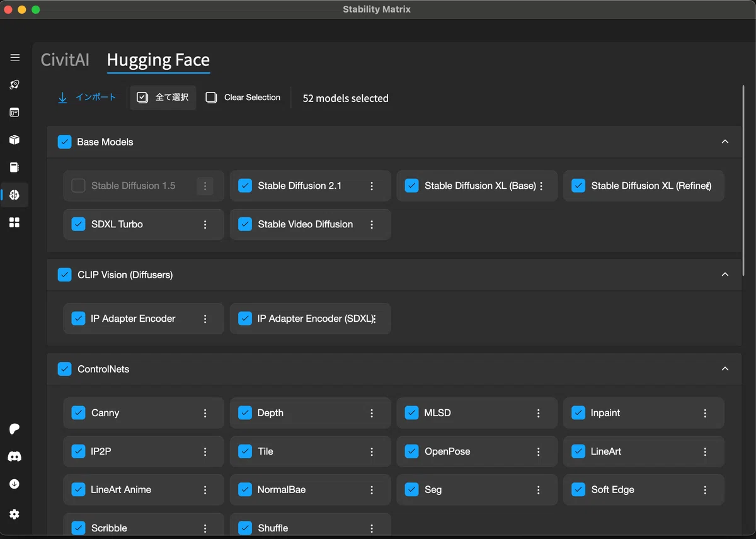Open the four-squares Output browser icon
The height and width of the screenshot is (539, 756).
coord(14,222)
